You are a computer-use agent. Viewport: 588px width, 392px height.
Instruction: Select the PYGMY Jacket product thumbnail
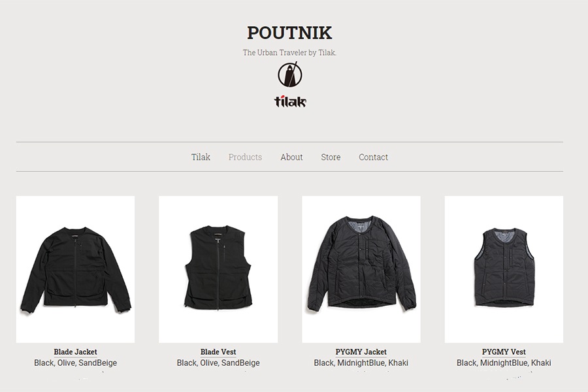point(361,269)
